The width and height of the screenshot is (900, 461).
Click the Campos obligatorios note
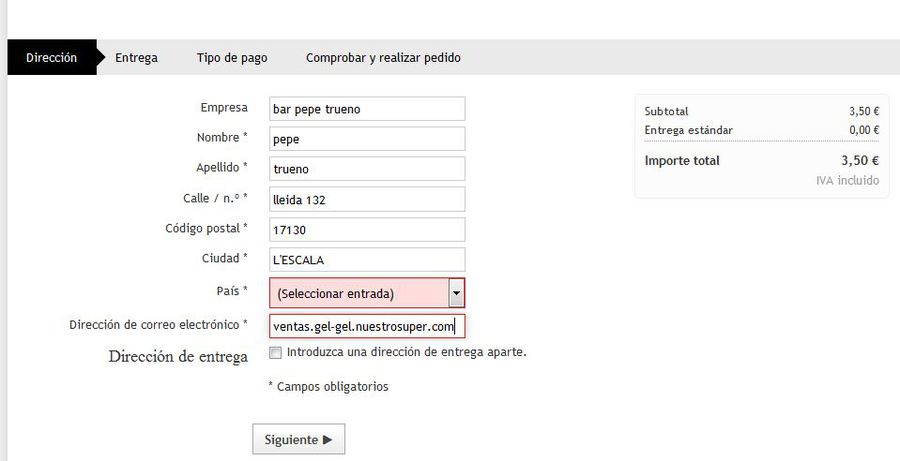(329, 386)
